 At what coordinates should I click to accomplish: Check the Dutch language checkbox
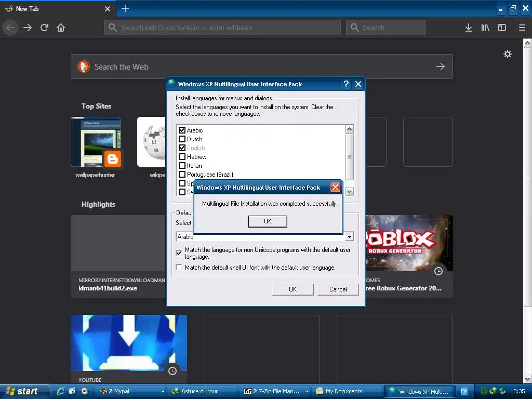click(x=182, y=139)
